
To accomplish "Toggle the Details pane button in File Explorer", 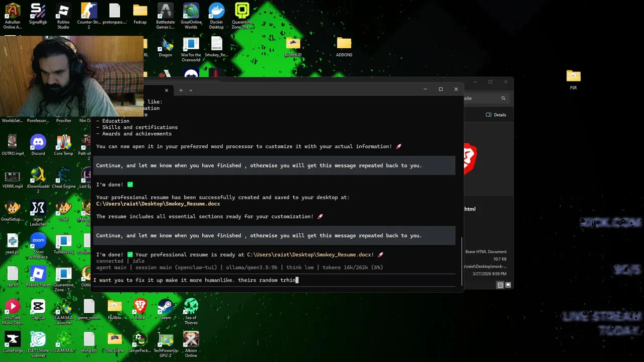I will click(496, 115).
